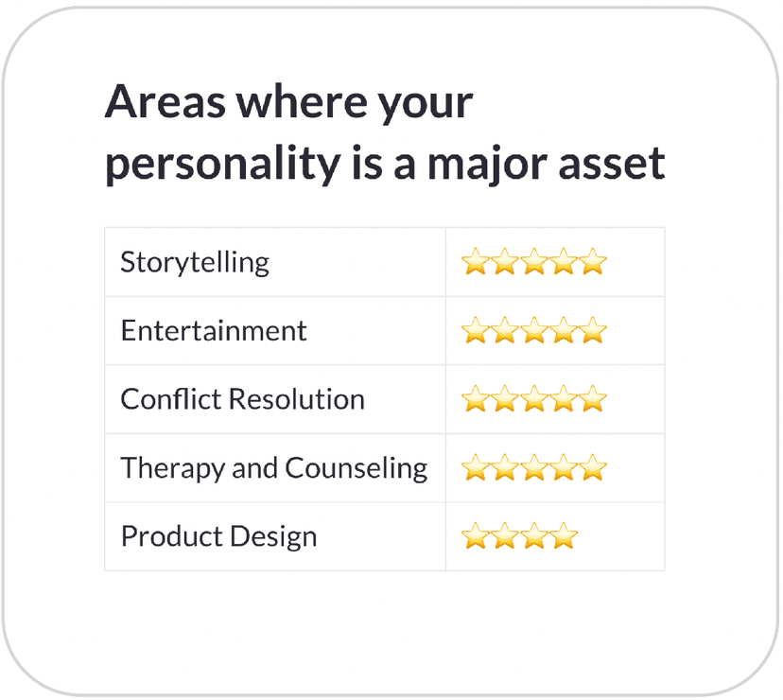783x700 pixels.
Task: Click the Therapy and Counseling label
Action: [x=273, y=468]
